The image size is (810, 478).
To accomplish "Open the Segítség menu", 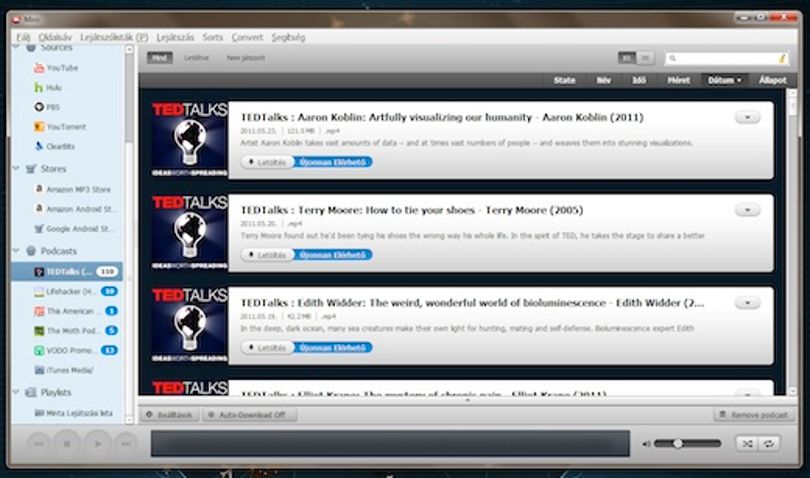I will point(288,37).
